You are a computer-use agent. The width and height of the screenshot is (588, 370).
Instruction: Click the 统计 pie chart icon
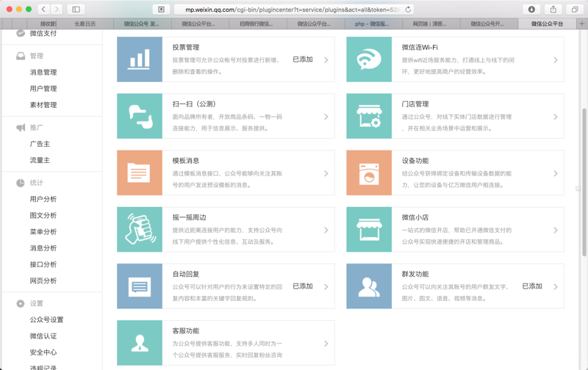[21, 183]
